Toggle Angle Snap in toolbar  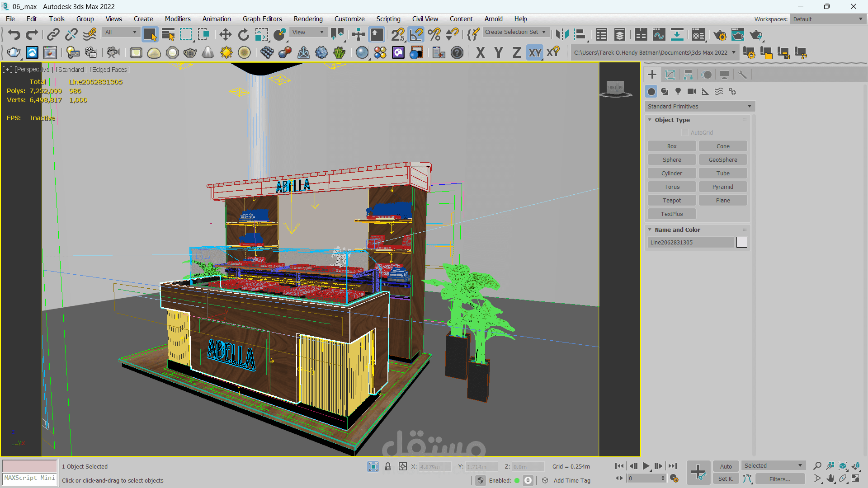point(416,35)
